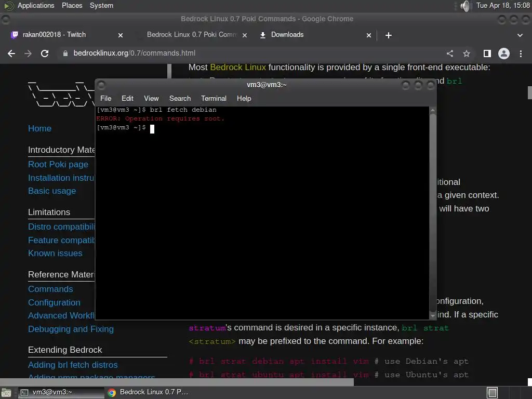This screenshot has height=399, width=532.
Task: Select Bedrock Linux 0.7 Poki tab
Action: [x=192, y=35]
